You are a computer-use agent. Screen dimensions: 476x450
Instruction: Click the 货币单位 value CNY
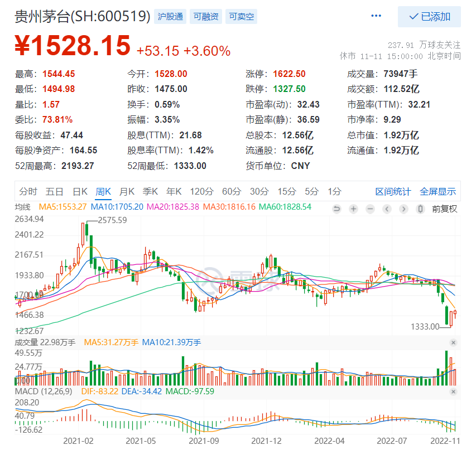click(301, 166)
